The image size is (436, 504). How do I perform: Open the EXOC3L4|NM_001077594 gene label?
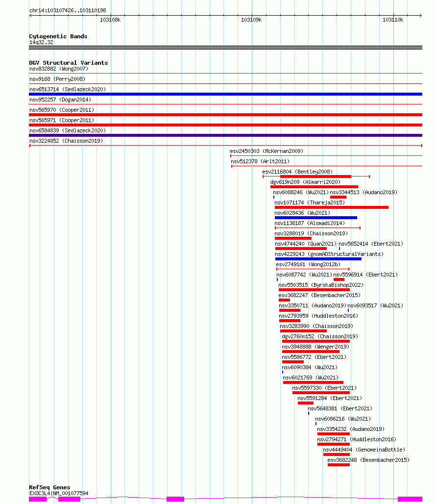[59, 493]
